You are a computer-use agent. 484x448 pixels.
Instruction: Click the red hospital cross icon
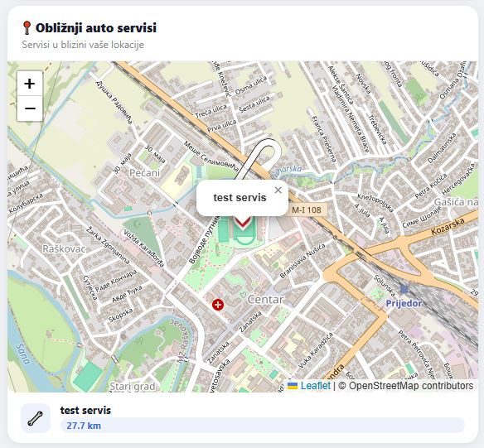tap(218, 305)
